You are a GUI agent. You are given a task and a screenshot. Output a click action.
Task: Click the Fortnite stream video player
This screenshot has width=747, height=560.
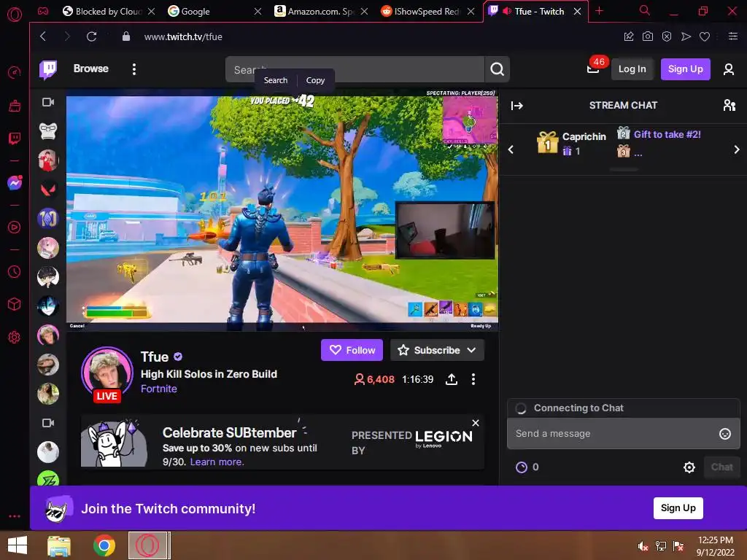pyautogui.click(x=282, y=210)
